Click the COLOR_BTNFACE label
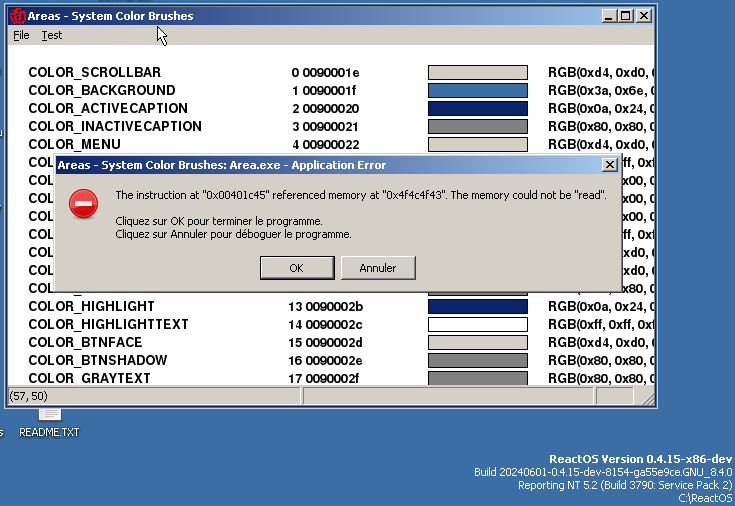The width and height of the screenshot is (735, 506). tap(85, 342)
